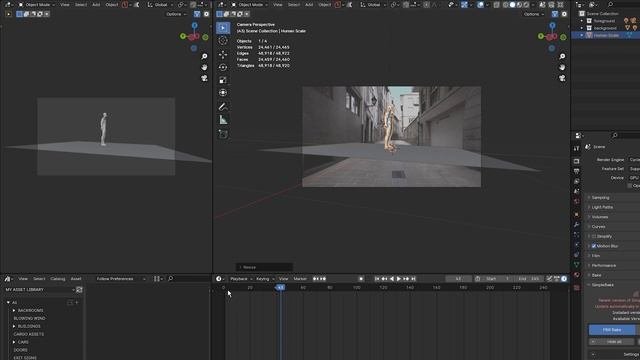Select the Scale tool in camera viewport
The image size is (640, 360).
point(223,80)
